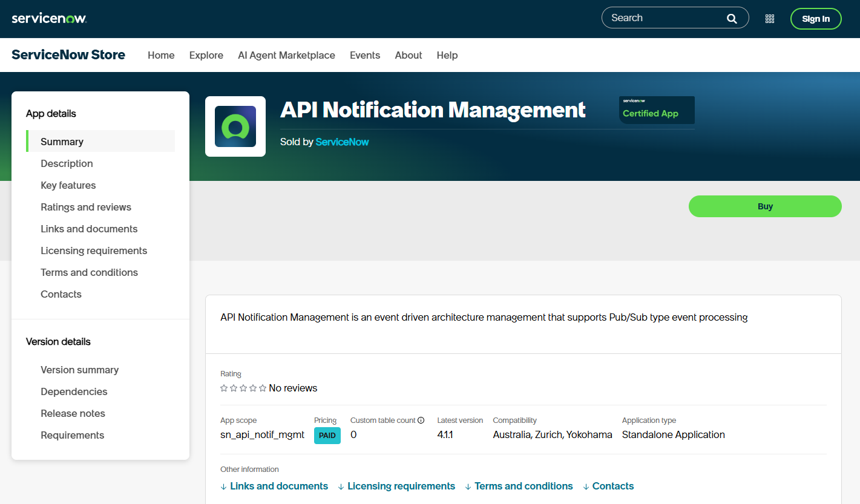Image resolution: width=860 pixels, height=504 pixels.
Task: Click the Custom table count info icon
Action: point(421,421)
